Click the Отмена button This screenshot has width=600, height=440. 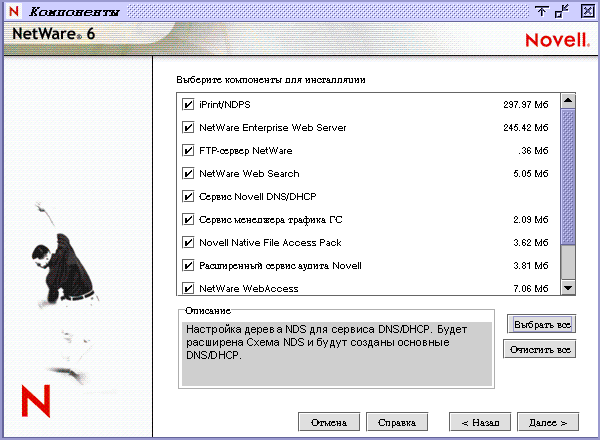pos(329,422)
